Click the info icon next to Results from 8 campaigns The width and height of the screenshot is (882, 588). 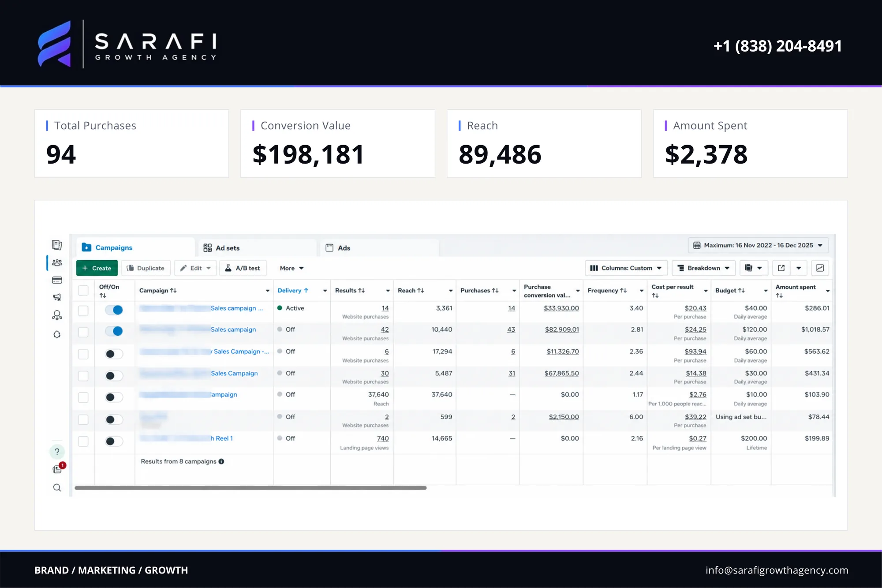point(221,461)
